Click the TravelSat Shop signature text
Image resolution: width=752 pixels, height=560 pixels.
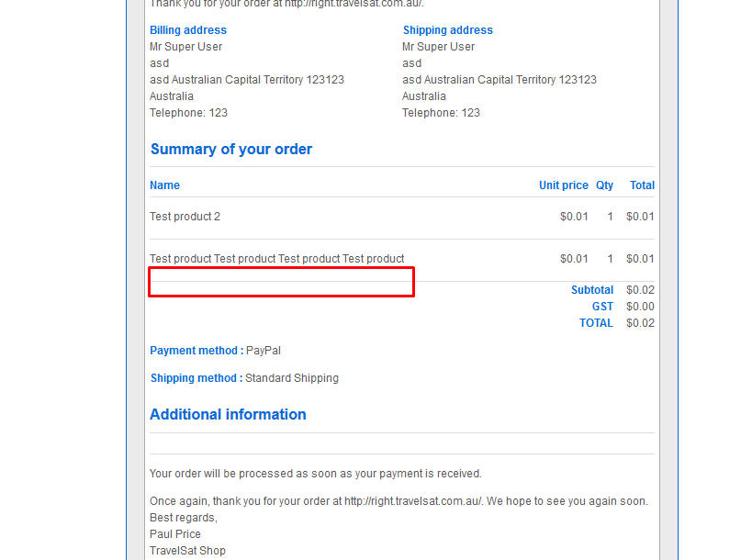(x=187, y=551)
